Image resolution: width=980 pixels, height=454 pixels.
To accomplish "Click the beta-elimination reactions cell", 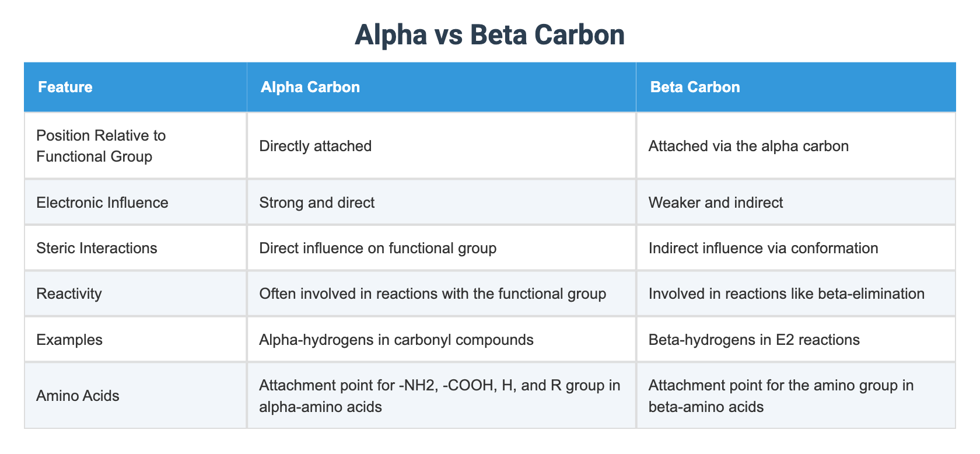I will (796, 293).
